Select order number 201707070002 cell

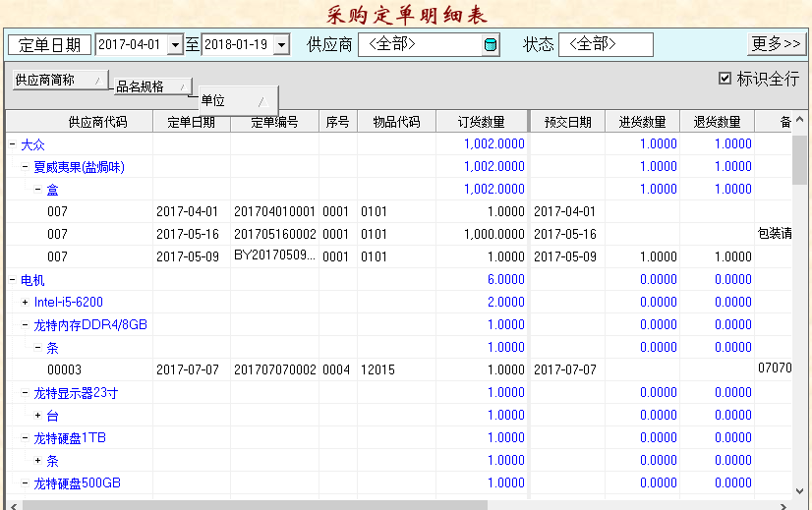(274, 369)
